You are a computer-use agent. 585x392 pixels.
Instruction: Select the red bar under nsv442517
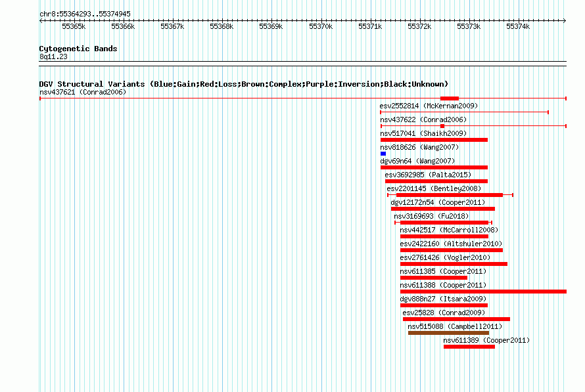(444, 236)
